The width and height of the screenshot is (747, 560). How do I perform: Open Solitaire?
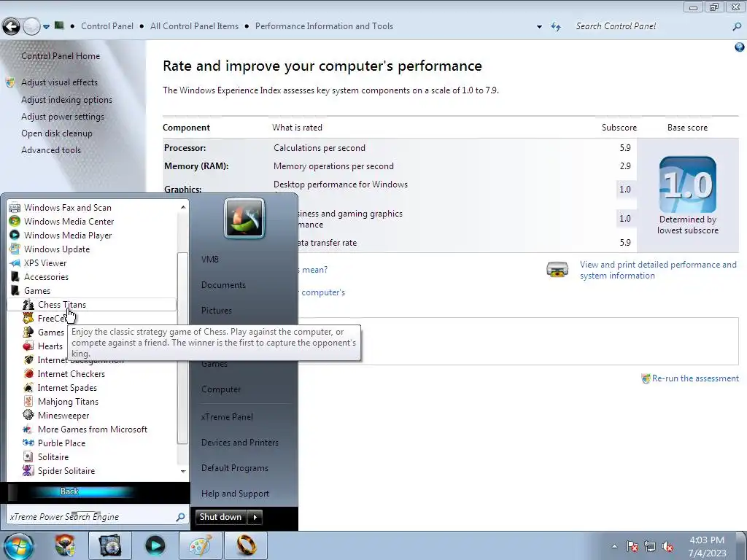(x=53, y=456)
